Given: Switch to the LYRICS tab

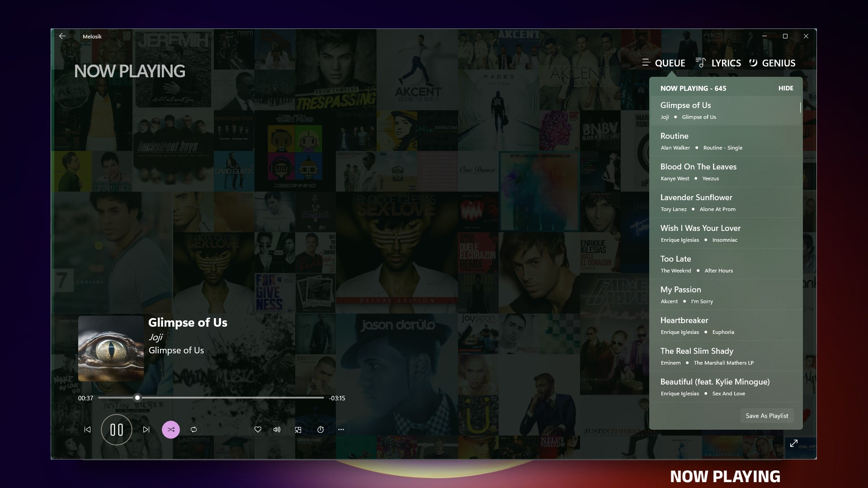Looking at the screenshot, I should point(718,63).
